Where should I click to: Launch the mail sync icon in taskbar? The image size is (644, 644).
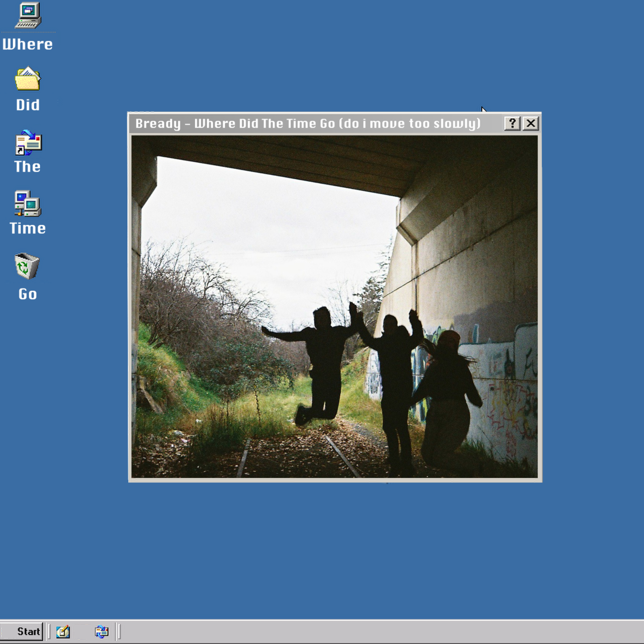101,631
